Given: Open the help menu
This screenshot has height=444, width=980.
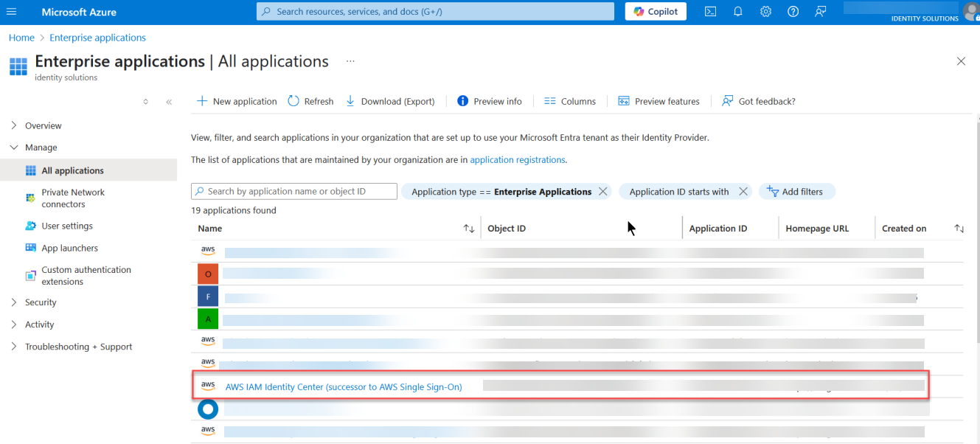Looking at the screenshot, I should [x=792, y=11].
